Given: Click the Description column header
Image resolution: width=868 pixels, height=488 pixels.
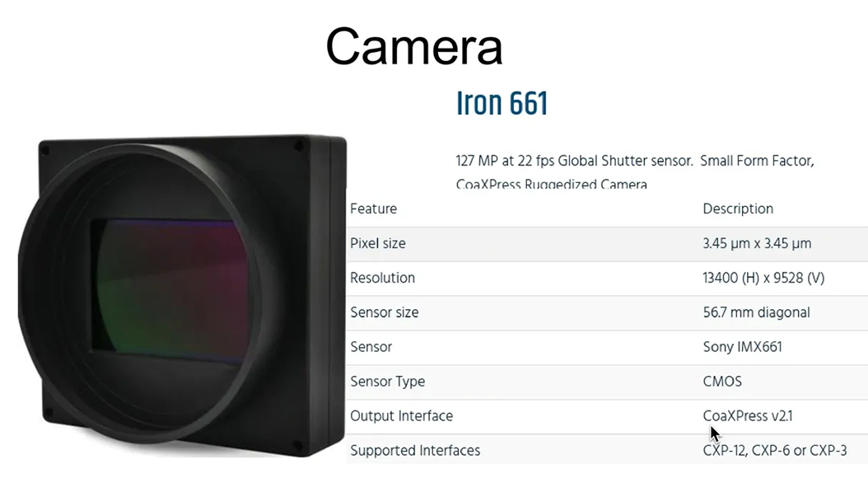Looking at the screenshot, I should coord(738,209).
